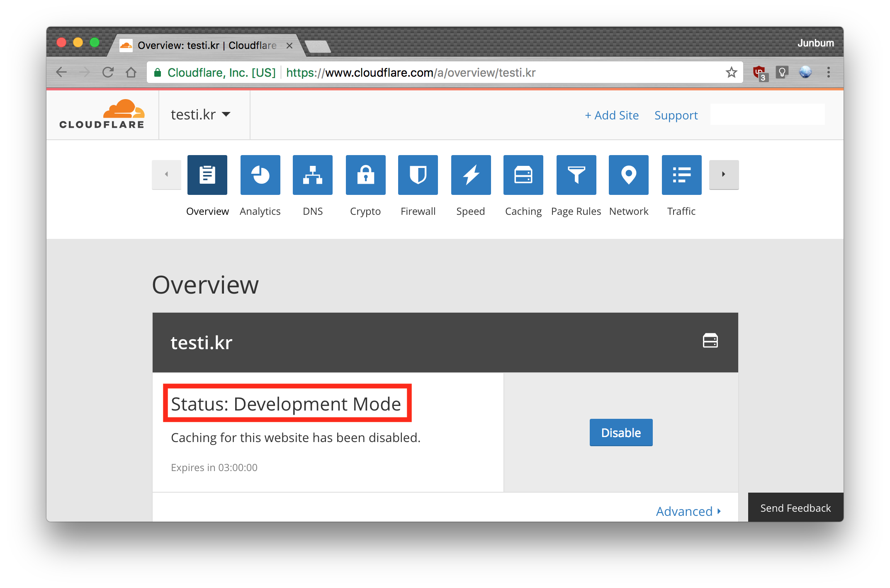
Task: Open the globe extension icon
Action: 805,72
